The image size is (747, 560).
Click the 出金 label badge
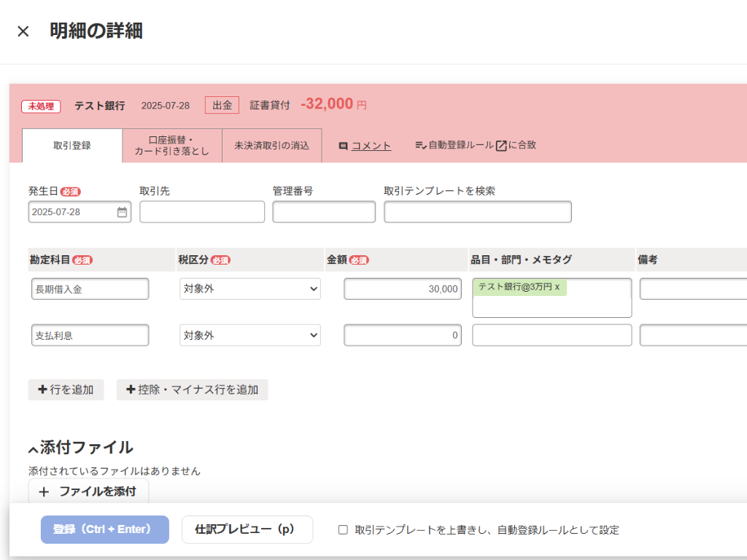pos(222,105)
